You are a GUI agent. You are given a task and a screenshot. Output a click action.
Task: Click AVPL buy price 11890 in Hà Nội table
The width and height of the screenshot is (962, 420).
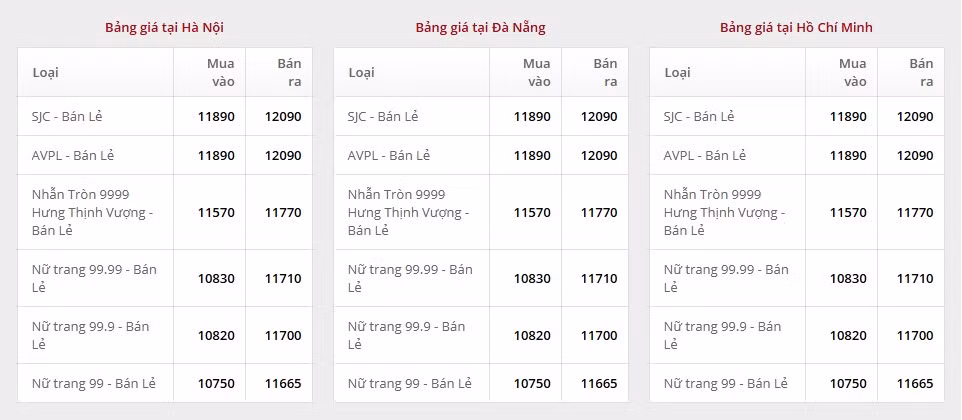click(x=217, y=156)
